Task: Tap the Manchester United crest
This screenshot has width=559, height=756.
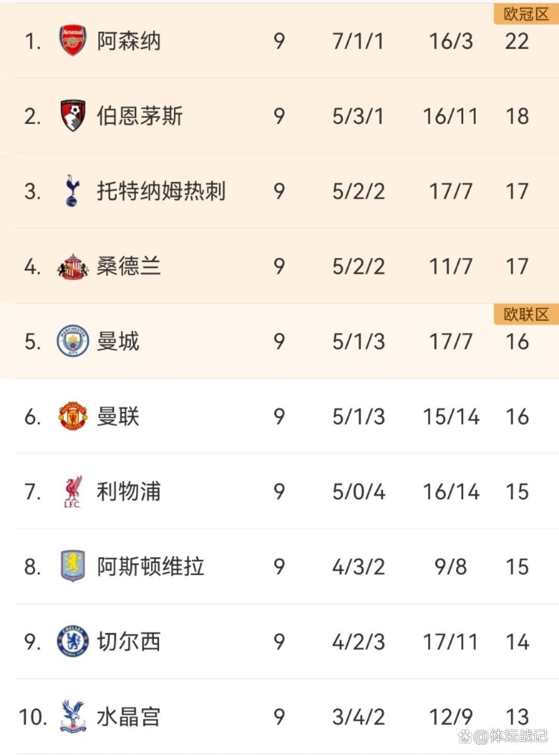Action: [x=72, y=416]
